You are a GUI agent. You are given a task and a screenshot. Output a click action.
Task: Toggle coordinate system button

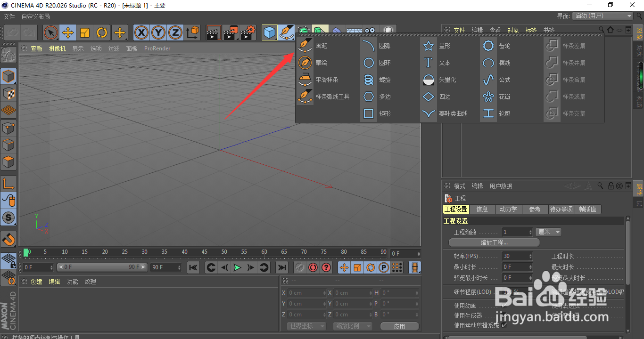pyautogui.click(x=193, y=32)
